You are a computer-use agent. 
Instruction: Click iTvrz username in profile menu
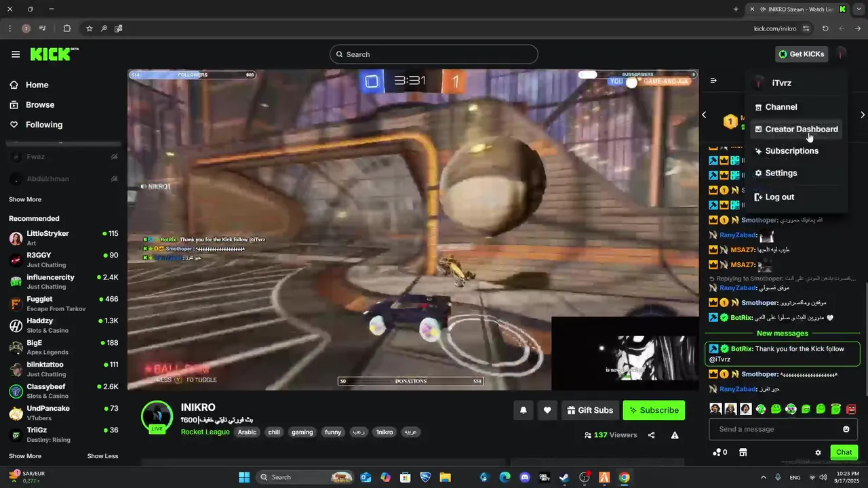click(x=782, y=83)
